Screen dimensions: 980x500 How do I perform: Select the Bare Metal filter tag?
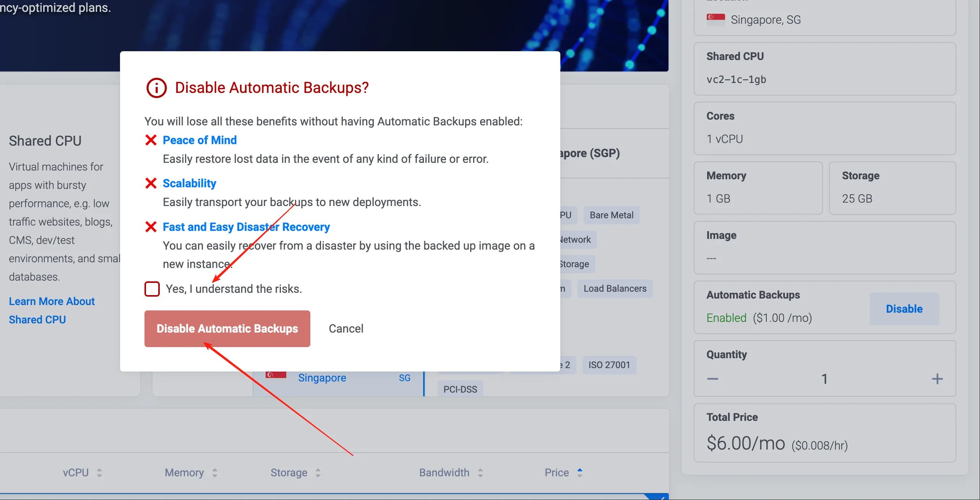click(x=611, y=215)
